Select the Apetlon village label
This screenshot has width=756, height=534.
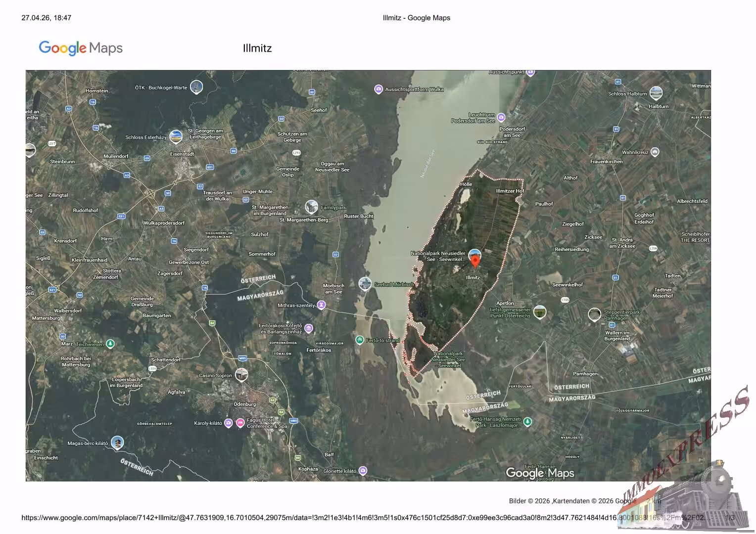click(505, 303)
